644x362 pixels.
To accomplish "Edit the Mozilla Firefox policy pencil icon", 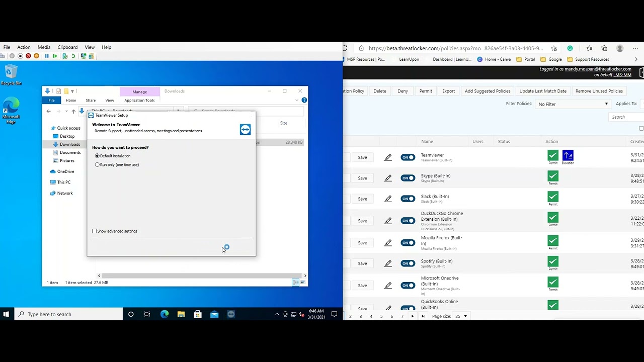I will (388, 243).
